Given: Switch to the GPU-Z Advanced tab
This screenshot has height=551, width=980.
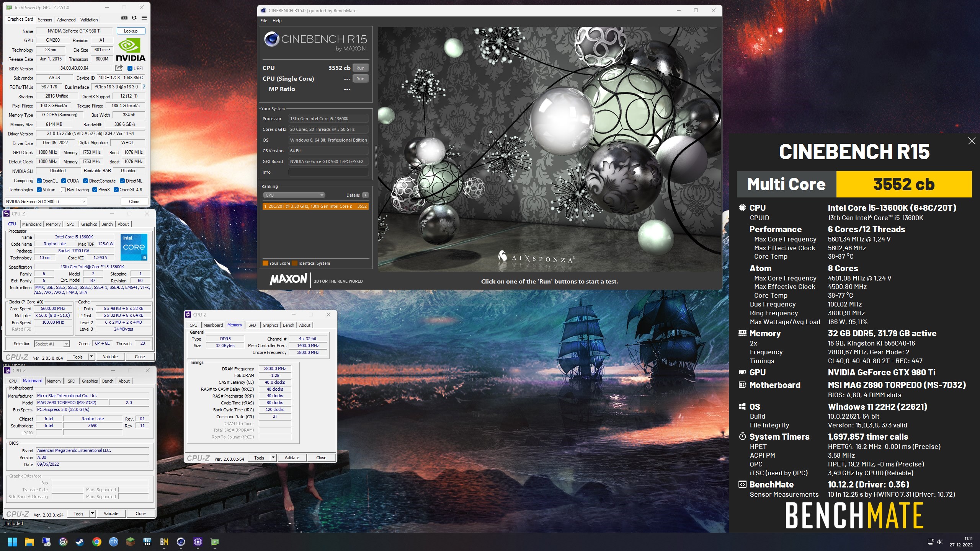Looking at the screenshot, I should coord(66,20).
